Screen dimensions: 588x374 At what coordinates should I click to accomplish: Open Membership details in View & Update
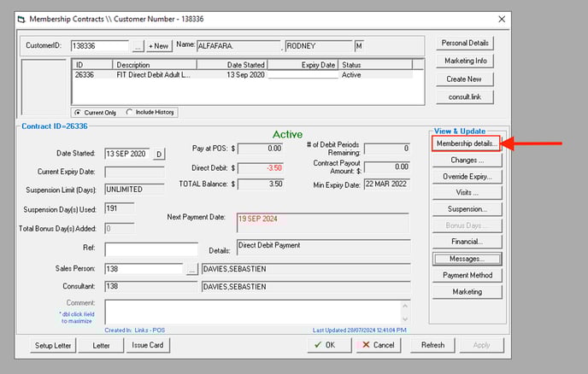(x=466, y=143)
